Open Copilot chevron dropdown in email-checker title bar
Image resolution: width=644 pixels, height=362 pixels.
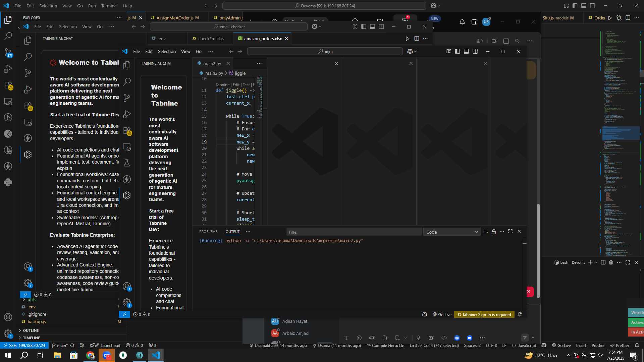320,26
